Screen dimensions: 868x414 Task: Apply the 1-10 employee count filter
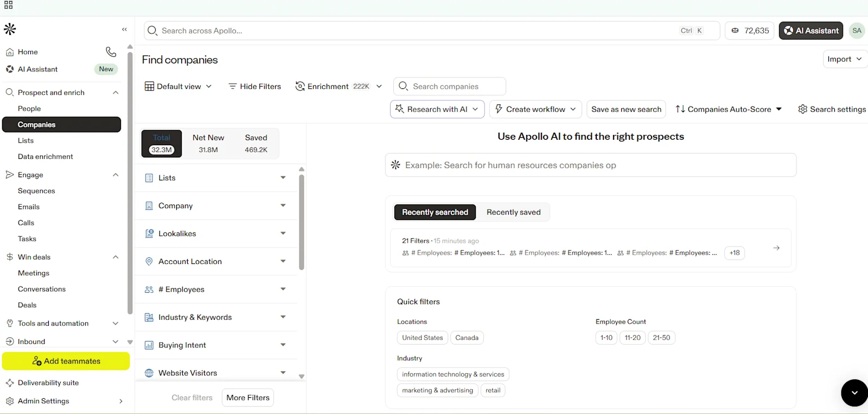click(607, 338)
